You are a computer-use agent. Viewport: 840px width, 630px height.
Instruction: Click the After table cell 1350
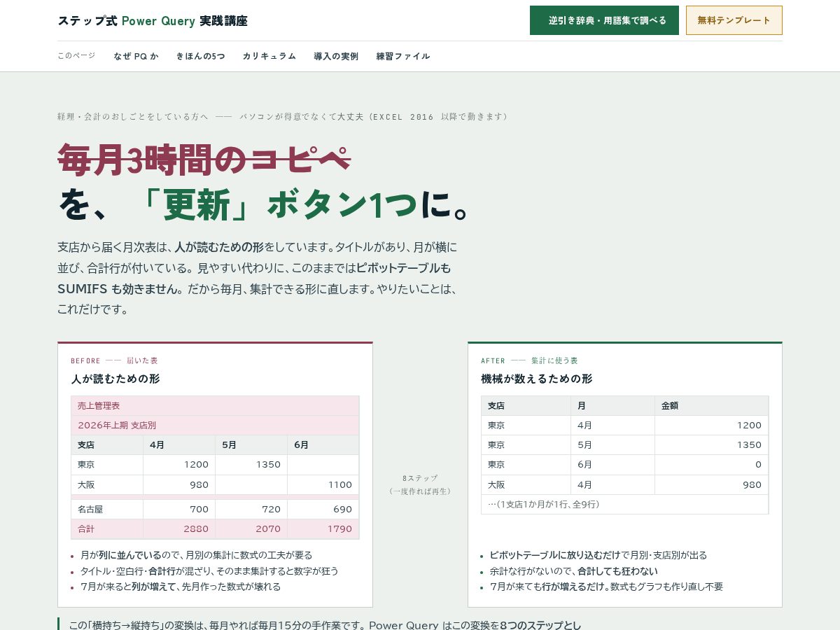click(x=711, y=445)
